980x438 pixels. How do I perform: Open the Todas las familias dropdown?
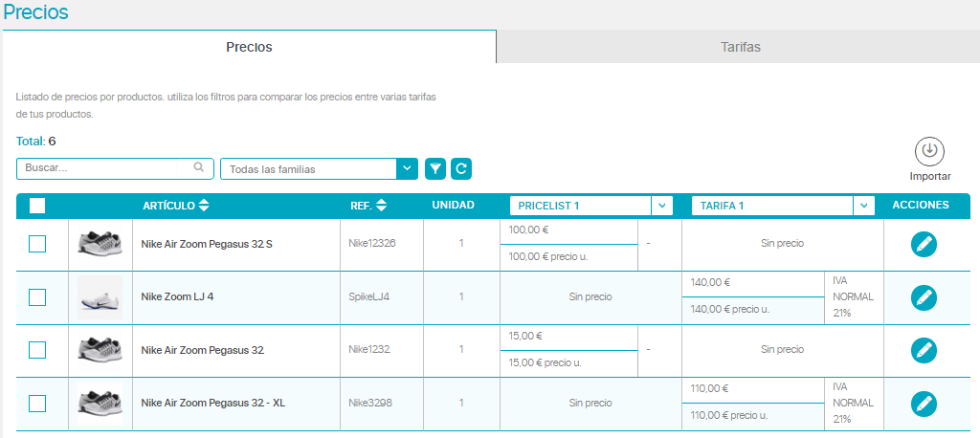319,168
